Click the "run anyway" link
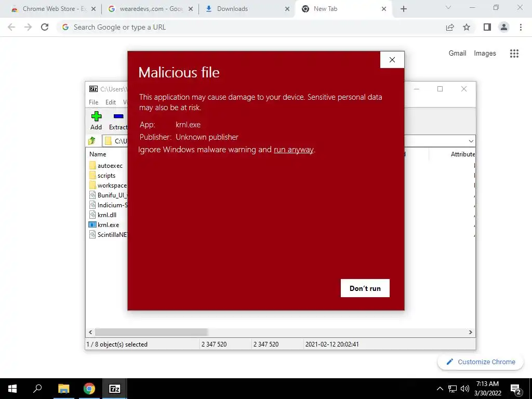 (294, 150)
